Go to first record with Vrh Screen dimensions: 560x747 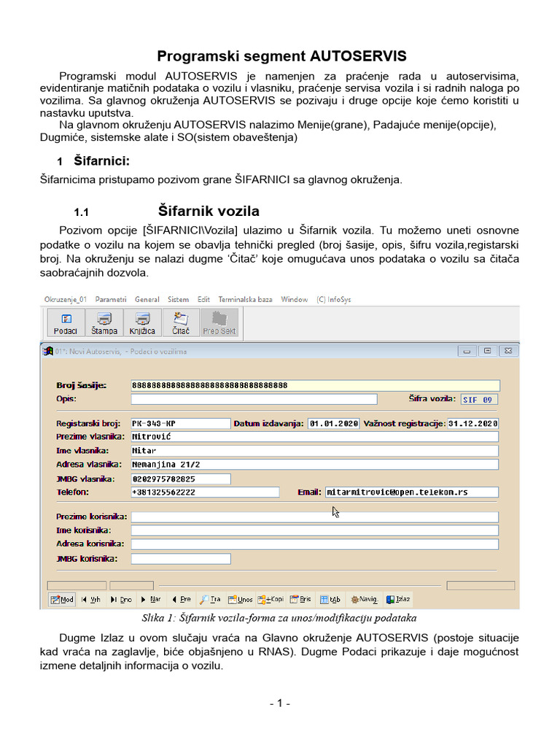91,600
